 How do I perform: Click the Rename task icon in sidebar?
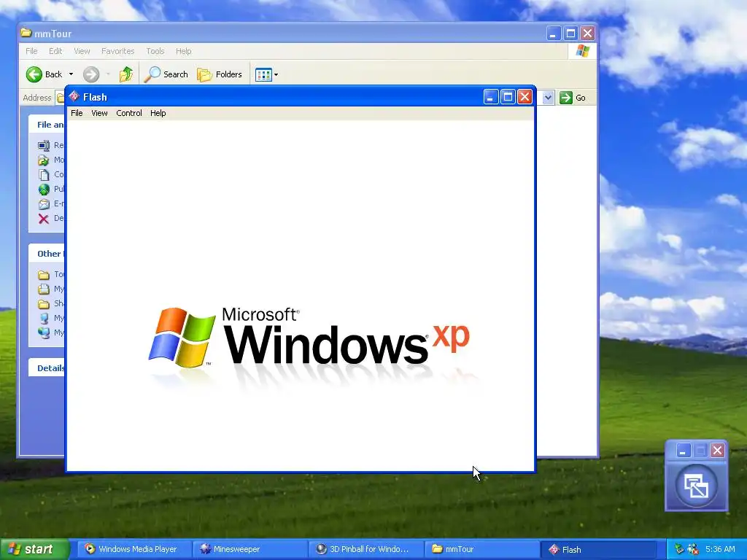pos(43,145)
